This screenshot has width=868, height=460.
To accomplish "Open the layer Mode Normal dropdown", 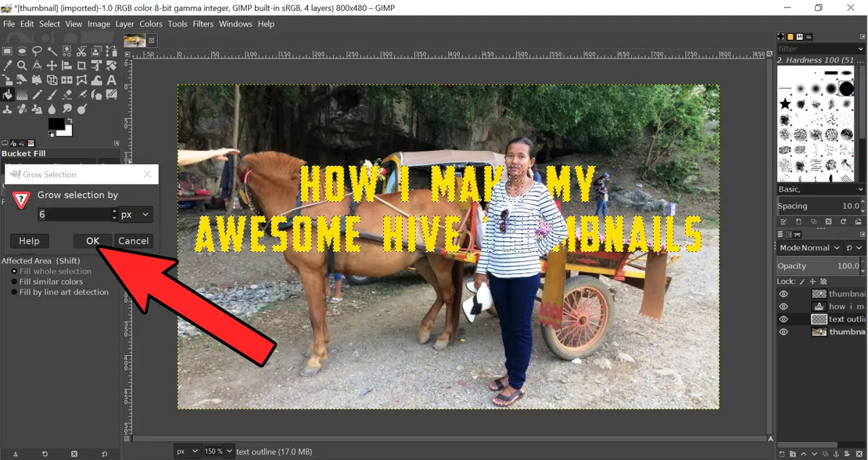I will pyautogui.click(x=810, y=248).
